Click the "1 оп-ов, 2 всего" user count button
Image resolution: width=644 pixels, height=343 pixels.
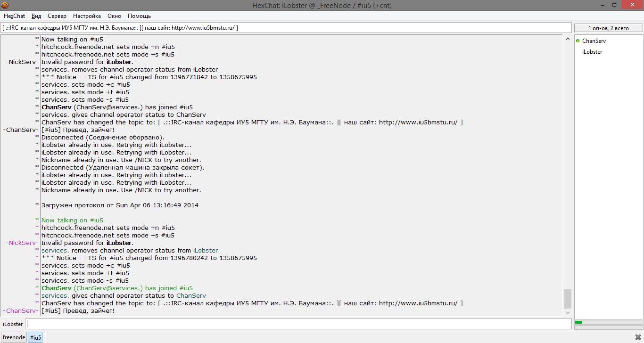[608, 28]
